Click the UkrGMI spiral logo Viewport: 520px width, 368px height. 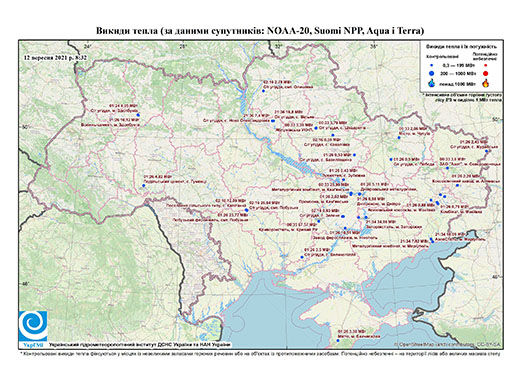pyautogui.click(x=33, y=327)
